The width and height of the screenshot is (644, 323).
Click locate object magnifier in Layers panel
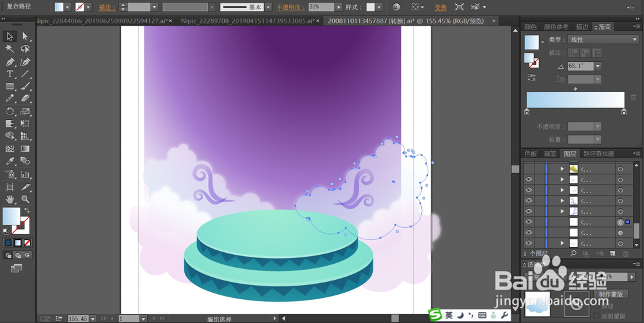coord(573,254)
